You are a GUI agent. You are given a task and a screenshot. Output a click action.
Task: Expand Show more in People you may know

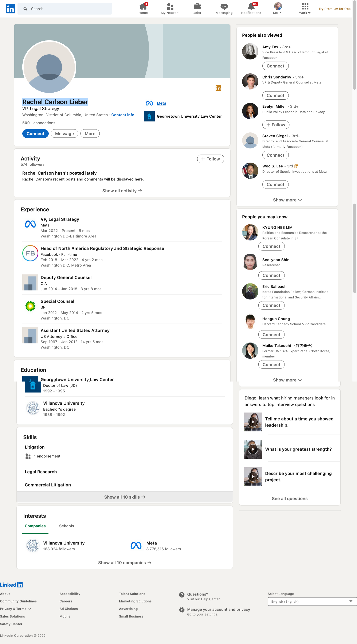pyautogui.click(x=287, y=380)
